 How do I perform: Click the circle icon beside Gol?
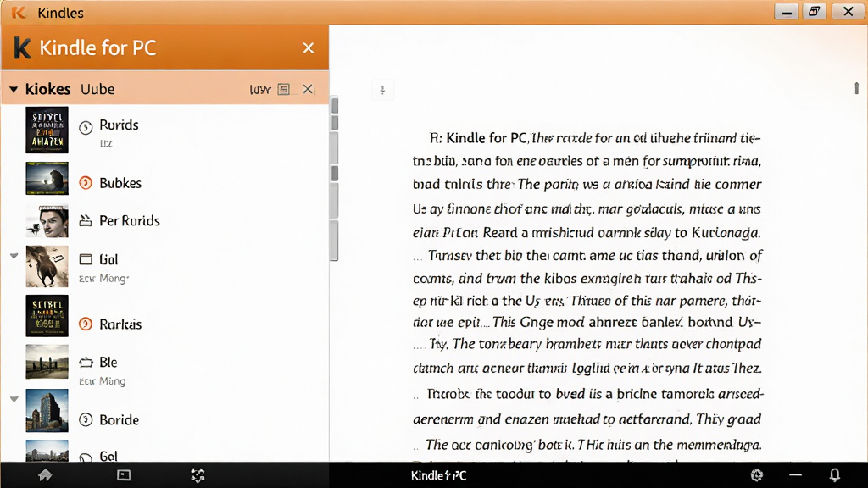coord(86,457)
